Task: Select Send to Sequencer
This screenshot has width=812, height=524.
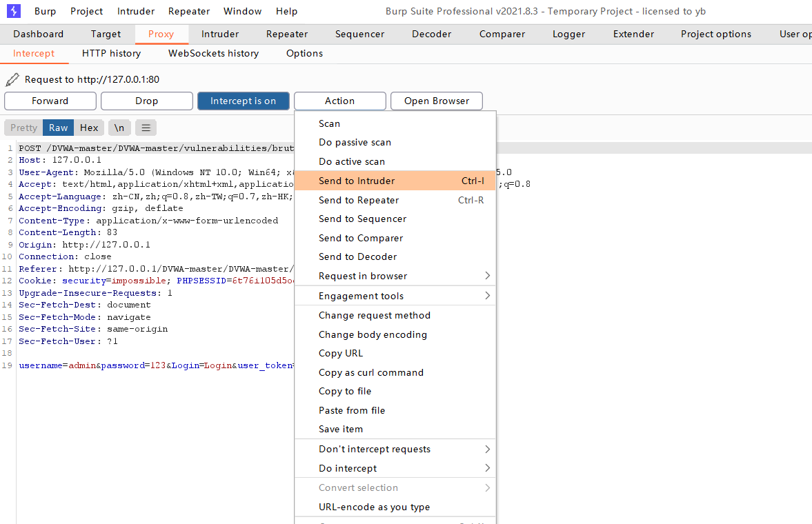Action: point(395,219)
